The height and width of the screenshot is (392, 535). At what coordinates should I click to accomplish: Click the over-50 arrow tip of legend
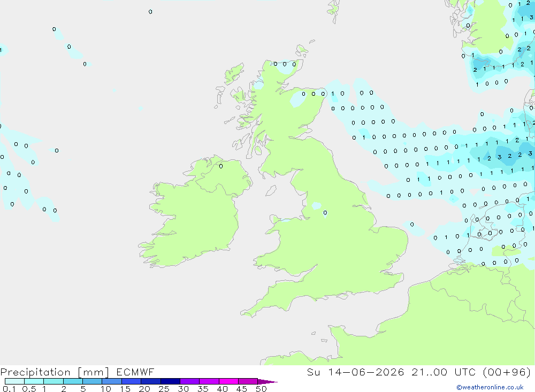pos(267,382)
